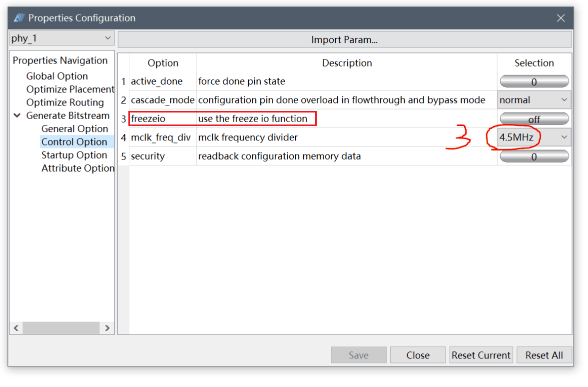Open Attribute Option settings
Image resolution: width=588 pixels, height=387 pixels.
coord(77,168)
